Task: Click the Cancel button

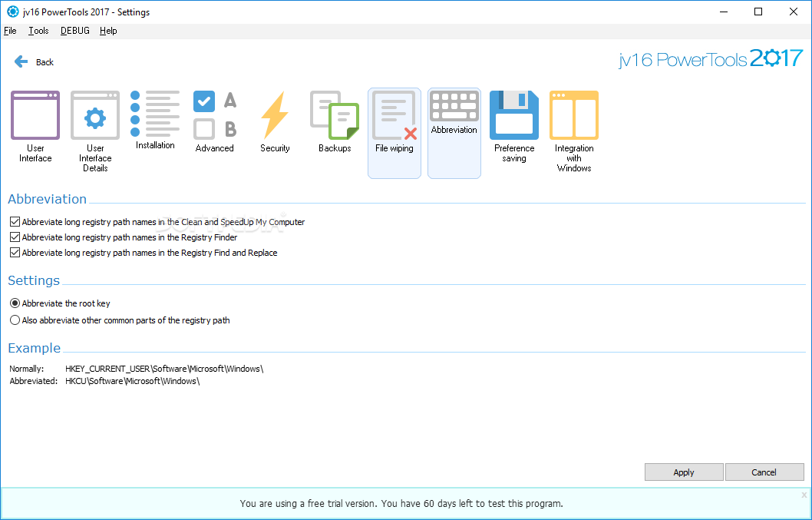Action: pyautogui.click(x=764, y=472)
